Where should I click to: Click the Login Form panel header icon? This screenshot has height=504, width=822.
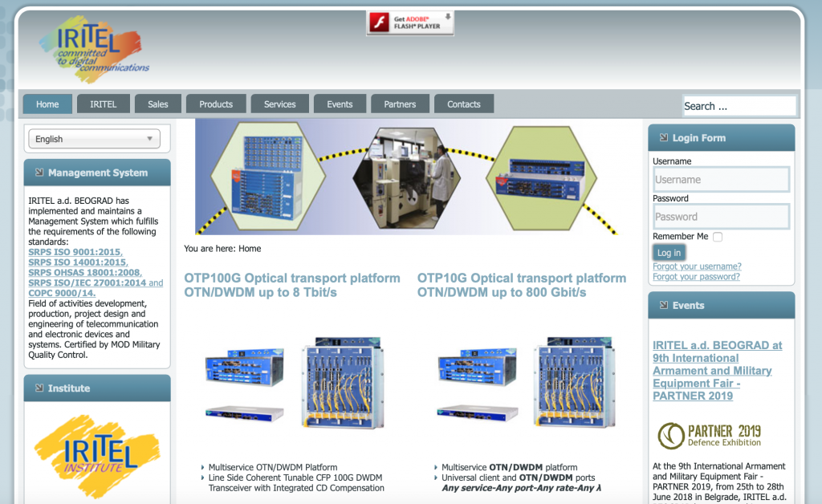pyautogui.click(x=664, y=138)
